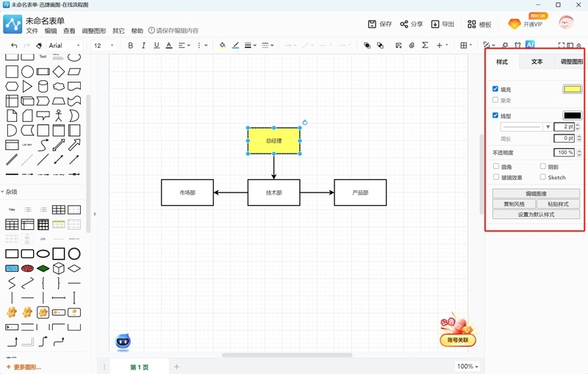The width and height of the screenshot is (588, 374).
Task: Click the send to back icon
Action: coord(380,46)
